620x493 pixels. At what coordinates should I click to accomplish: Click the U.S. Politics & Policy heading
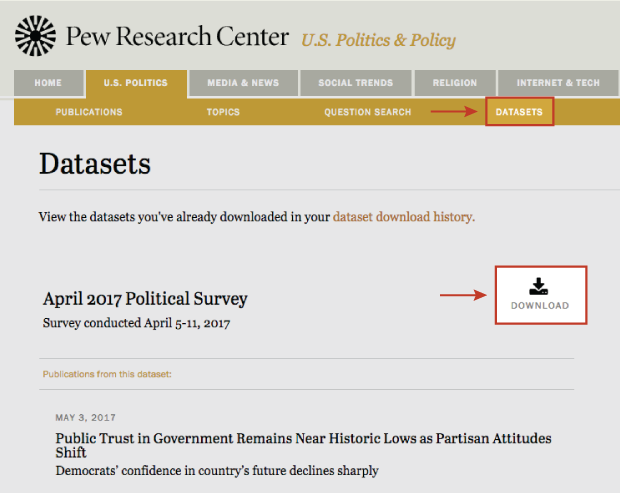coord(378,40)
